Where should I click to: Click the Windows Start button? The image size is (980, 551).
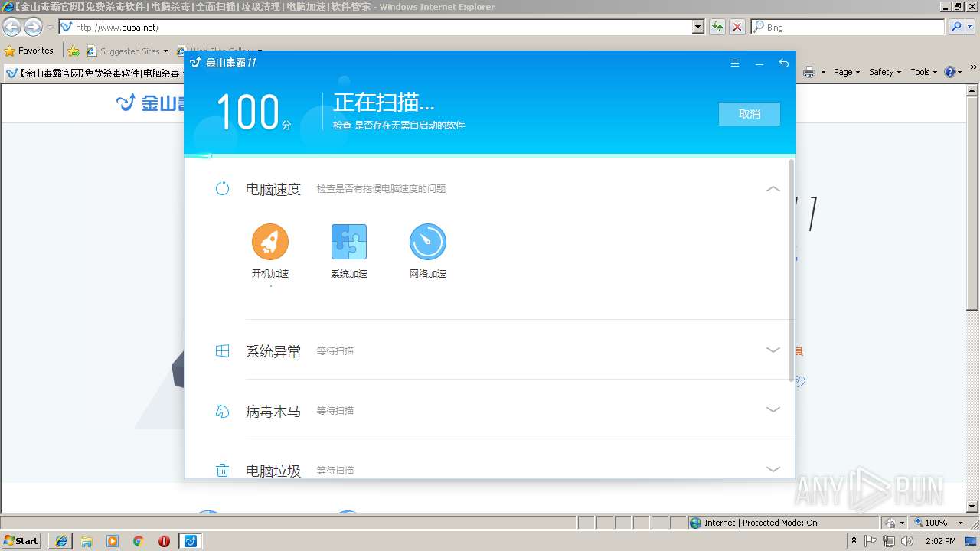(x=21, y=540)
